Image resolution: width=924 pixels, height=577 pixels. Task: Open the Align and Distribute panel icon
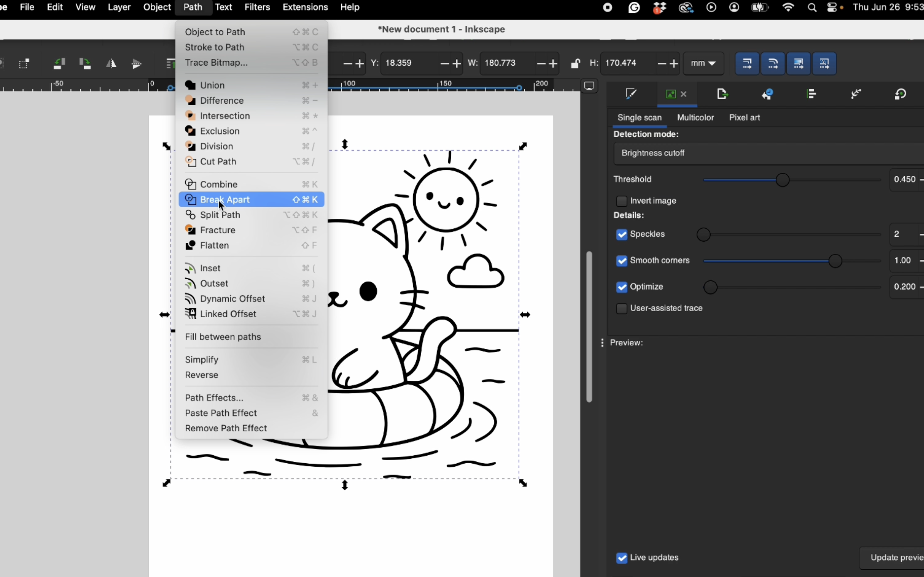tap(811, 94)
